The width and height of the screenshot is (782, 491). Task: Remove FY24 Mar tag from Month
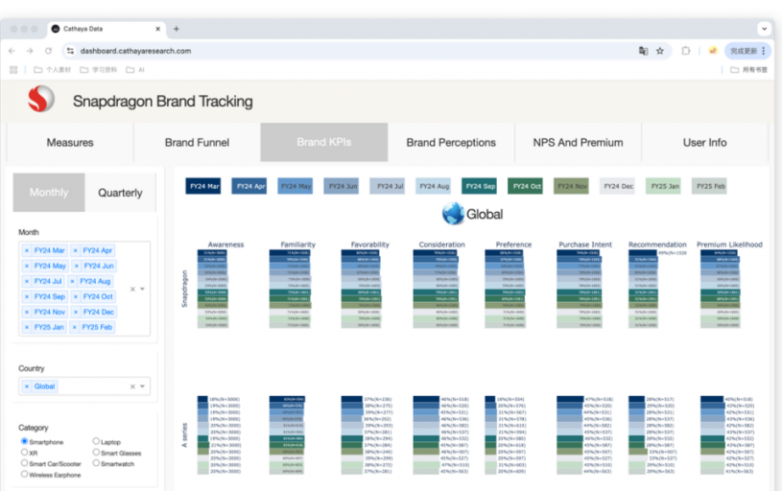(28, 251)
